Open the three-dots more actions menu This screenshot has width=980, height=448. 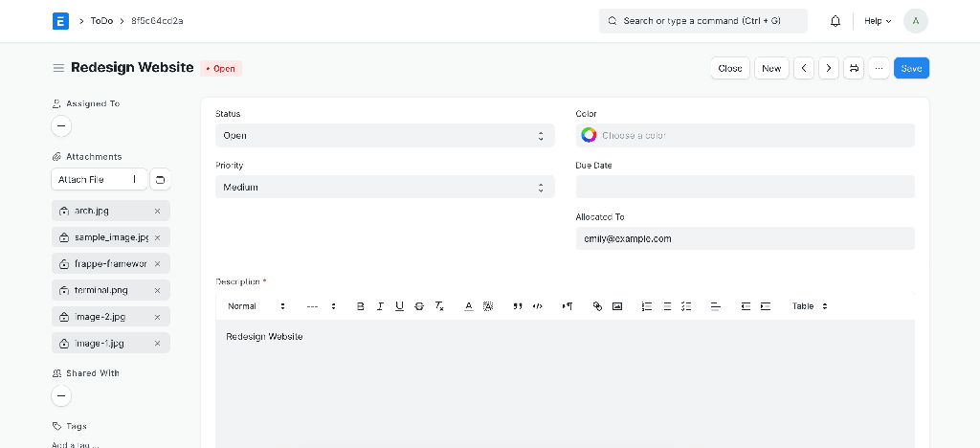(879, 68)
